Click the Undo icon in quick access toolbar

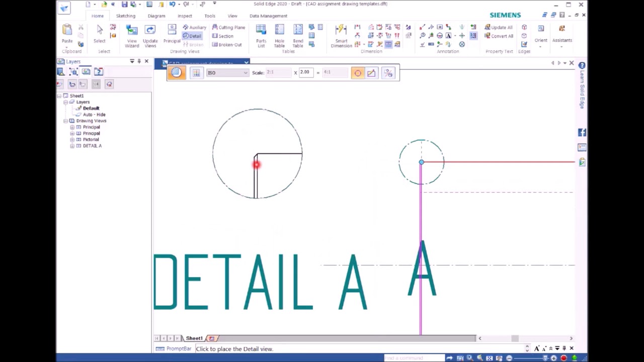[x=172, y=5]
